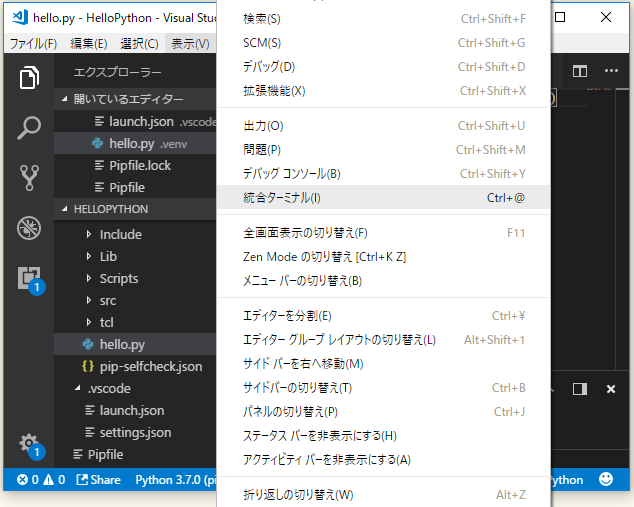Viewport: 634px width, 507px height.
Task: Expand the tcl folder
Action: click(x=135, y=323)
